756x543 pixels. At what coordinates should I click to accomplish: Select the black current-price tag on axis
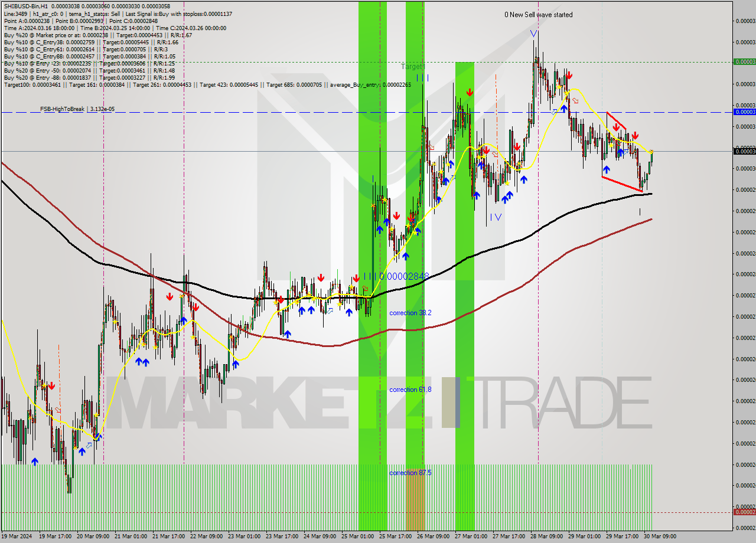click(744, 151)
